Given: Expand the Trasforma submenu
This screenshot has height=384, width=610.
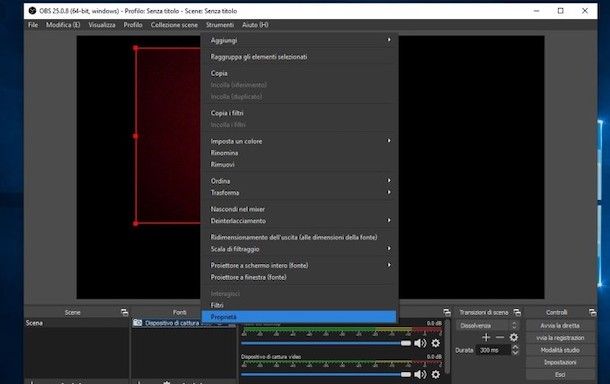Looking at the screenshot, I should pos(300,193).
